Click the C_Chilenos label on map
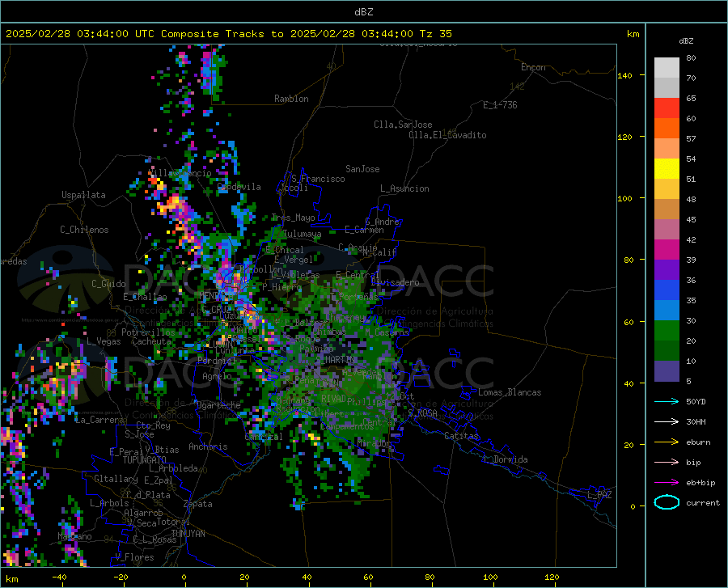The height and width of the screenshot is (588, 728). (84, 230)
